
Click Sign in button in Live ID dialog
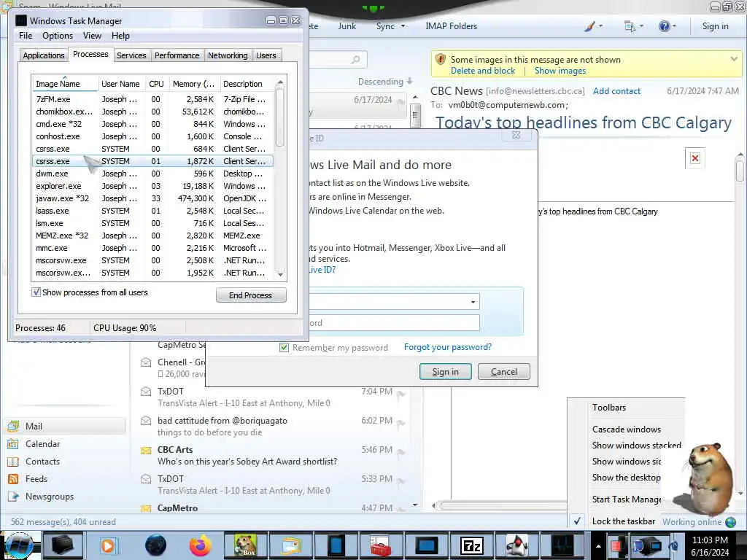446,372
